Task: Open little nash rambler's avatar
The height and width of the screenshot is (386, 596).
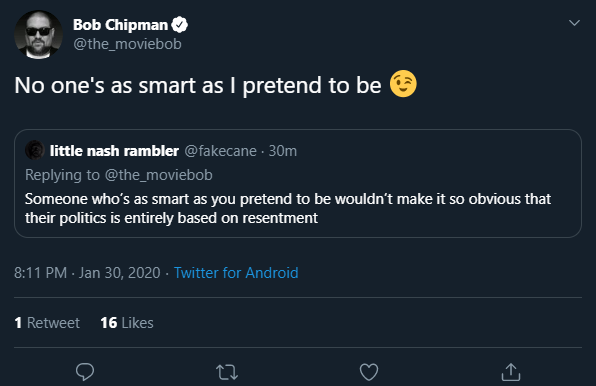Action: tap(35, 150)
